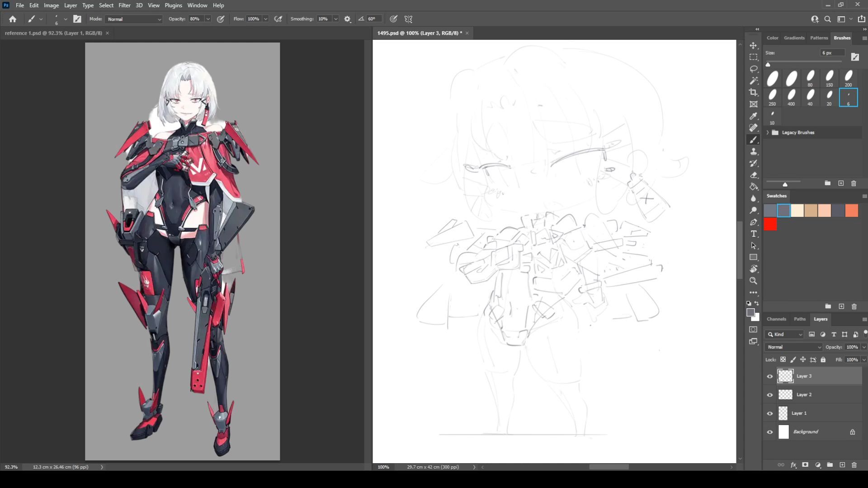Open the Plugins menu
The width and height of the screenshot is (868, 488).
173,5
